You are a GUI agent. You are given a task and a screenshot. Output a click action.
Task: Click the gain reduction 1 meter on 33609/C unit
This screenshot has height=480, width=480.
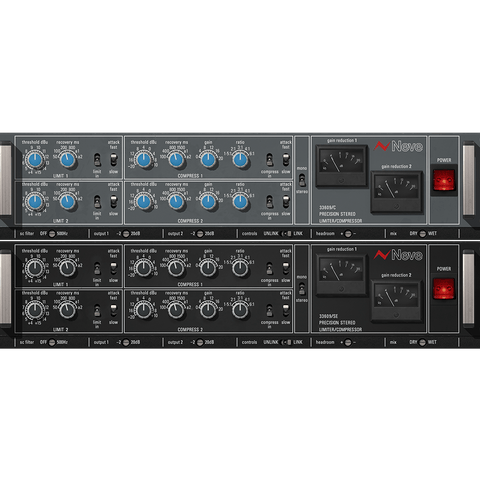[341, 165]
